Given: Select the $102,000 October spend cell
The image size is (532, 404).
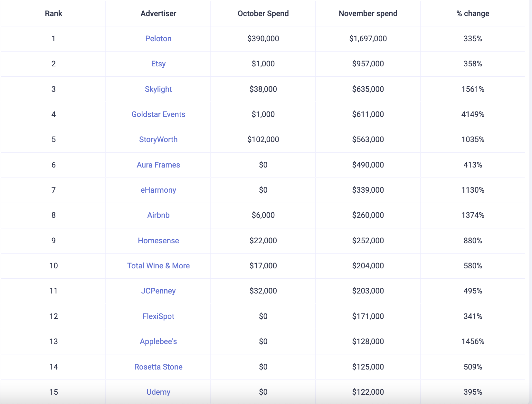Looking at the screenshot, I should 263,139.
